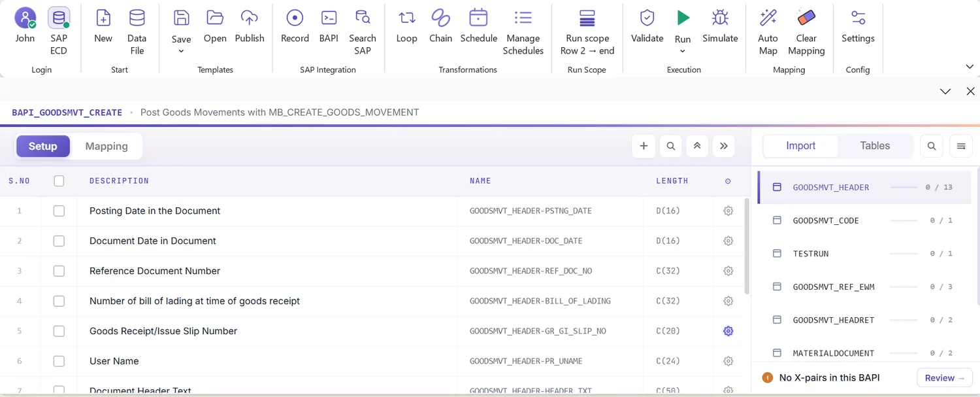Select the GOODSMVT_REF_EWM structure
This screenshot has width=980, height=397.
click(864, 286)
